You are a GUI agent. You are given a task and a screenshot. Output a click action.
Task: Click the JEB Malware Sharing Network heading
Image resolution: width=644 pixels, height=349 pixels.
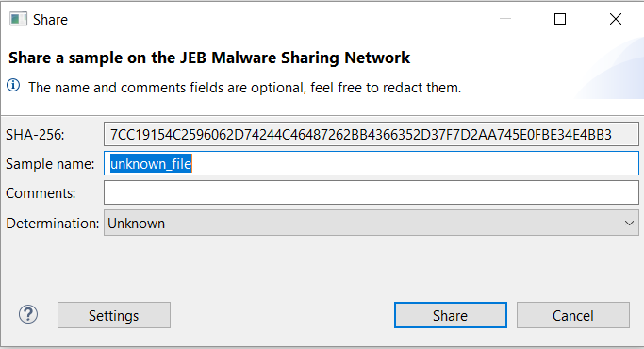pos(209,58)
